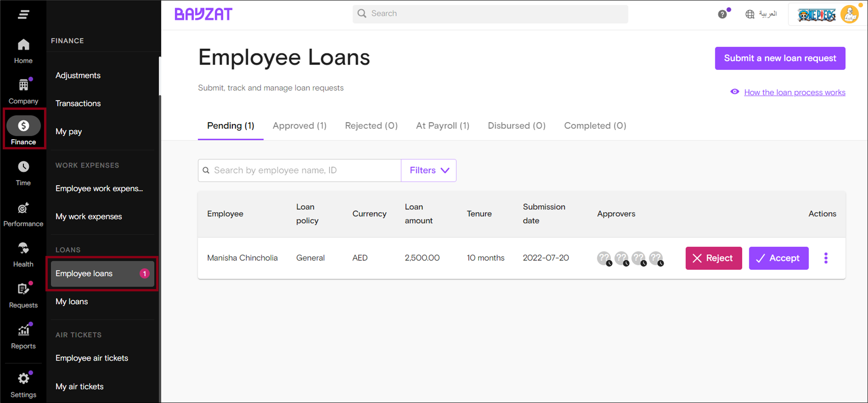Submit a new loan request
This screenshot has height=403, width=868.
coord(780,58)
